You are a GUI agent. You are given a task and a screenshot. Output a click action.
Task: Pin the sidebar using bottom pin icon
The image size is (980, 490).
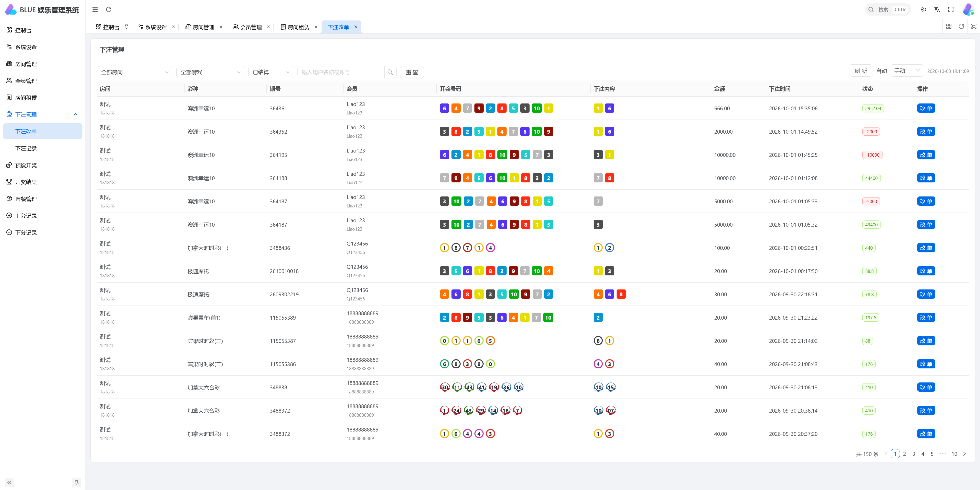click(x=77, y=482)
